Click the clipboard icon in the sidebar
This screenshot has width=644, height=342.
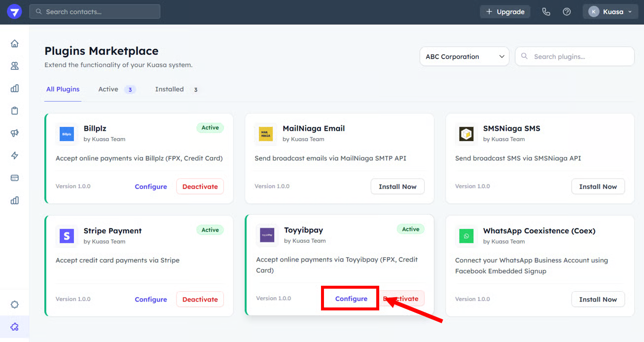pyautogui.click(x=14, y=111)
